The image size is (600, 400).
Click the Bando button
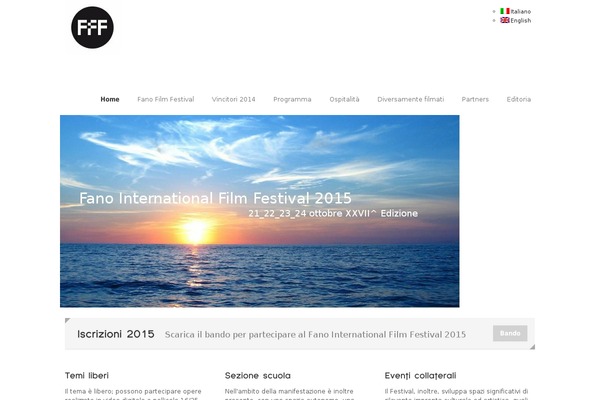(x=510, y=333)
